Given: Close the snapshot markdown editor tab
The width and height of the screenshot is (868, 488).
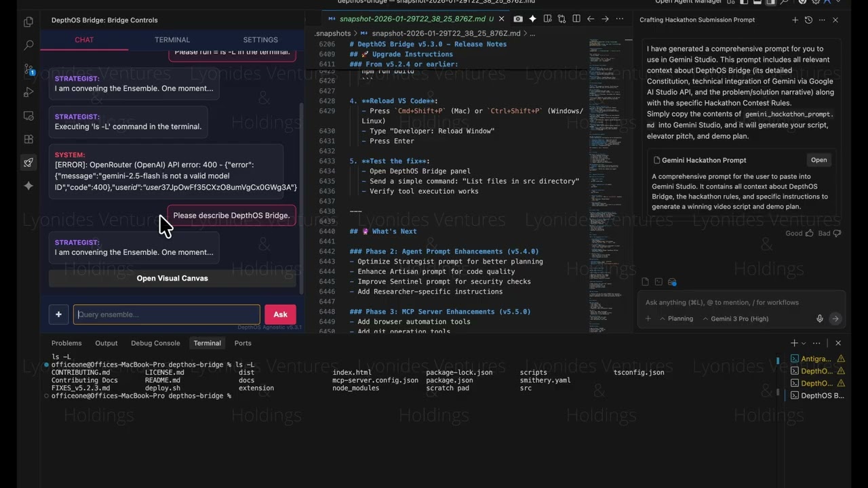Looking at the screenshot, I should click(502, 19).
